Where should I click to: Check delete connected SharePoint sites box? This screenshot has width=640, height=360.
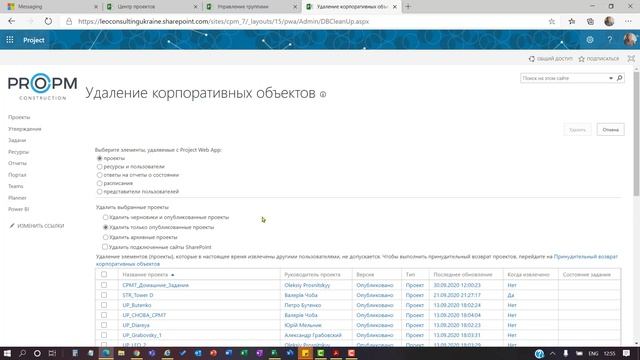[x=105, y=247]
